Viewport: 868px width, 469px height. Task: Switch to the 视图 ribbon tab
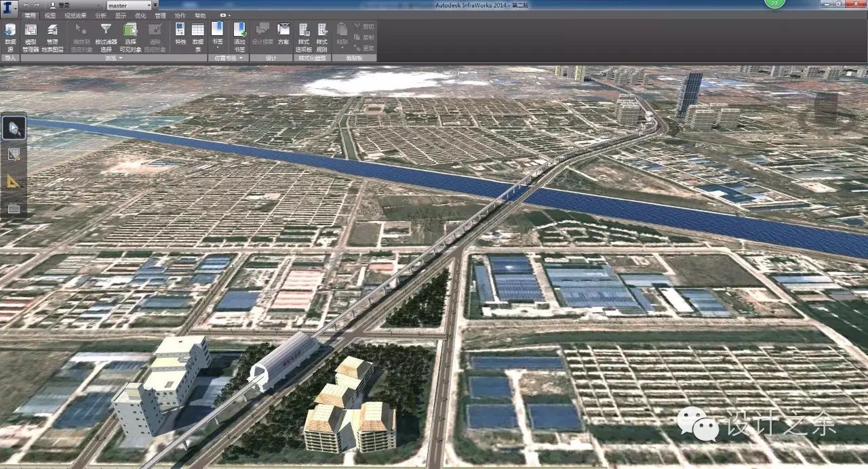click(x=50, y=15)
